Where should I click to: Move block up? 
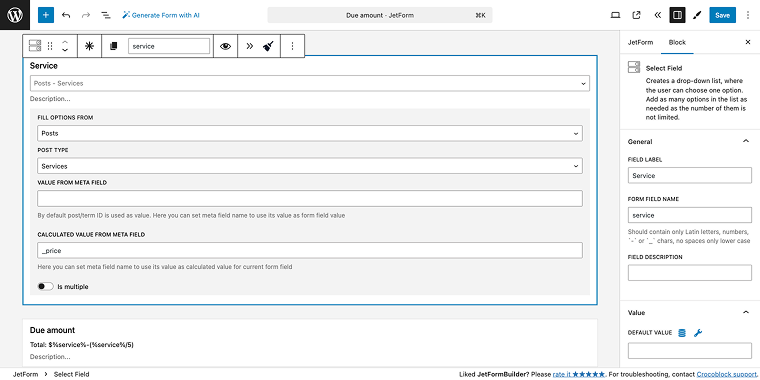coord(65,42)
